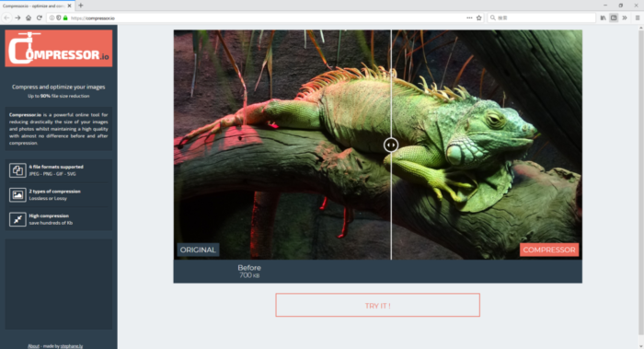Click the 'Before 700 KB' size text
This screenshot has width=644, height=349.
click(x=249, y=272)
